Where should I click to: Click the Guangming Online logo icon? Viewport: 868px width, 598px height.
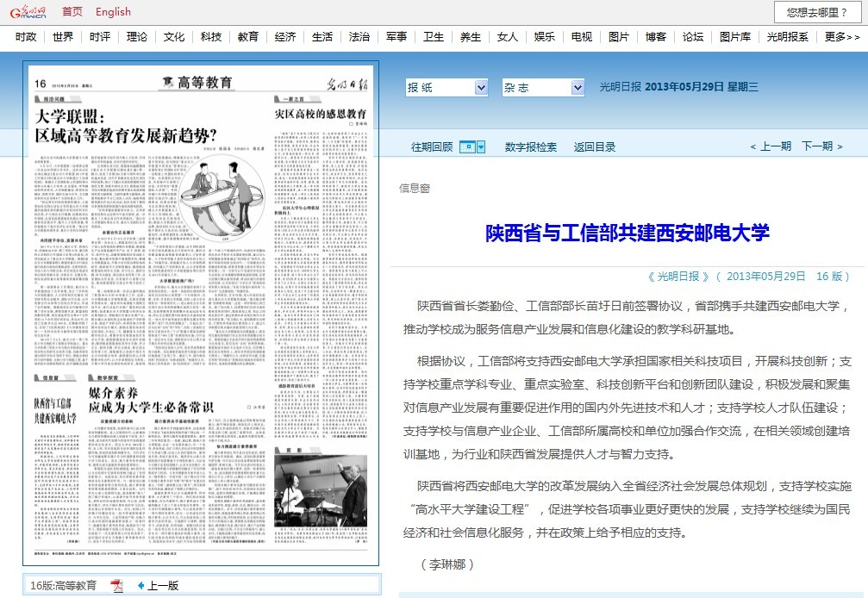tap(28, 12)
